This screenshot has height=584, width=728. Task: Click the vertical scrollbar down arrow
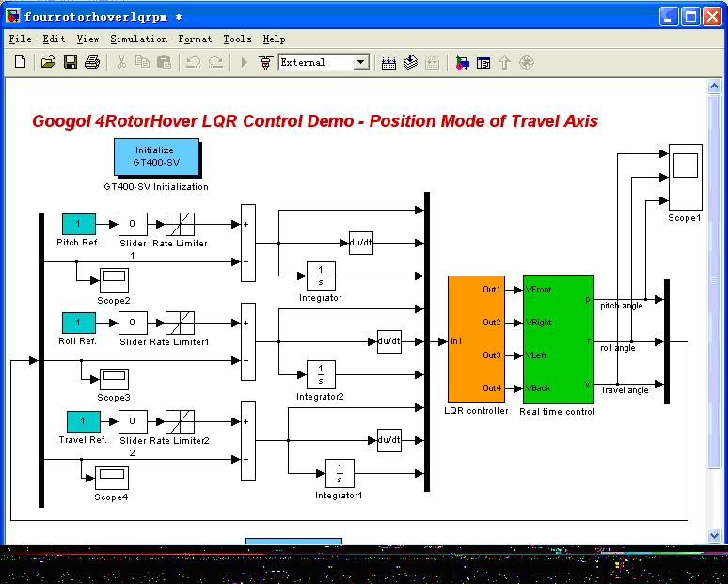713,536
